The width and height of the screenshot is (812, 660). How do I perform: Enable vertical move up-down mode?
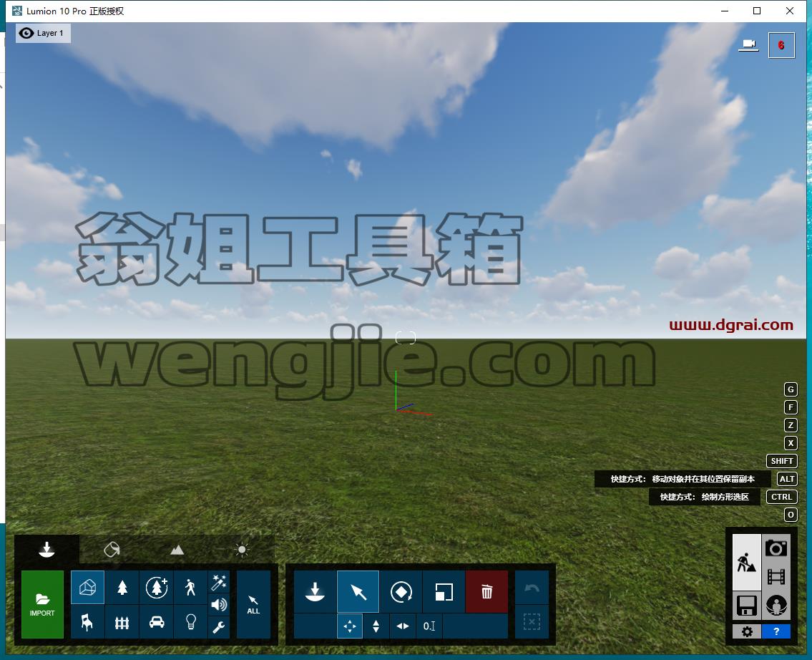tap(376, 626)
